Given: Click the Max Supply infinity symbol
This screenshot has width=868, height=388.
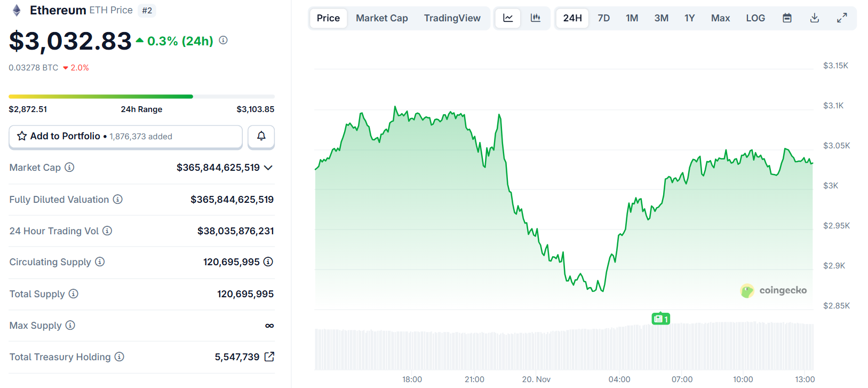Looking at the screenshot, I should coord(269,326).
